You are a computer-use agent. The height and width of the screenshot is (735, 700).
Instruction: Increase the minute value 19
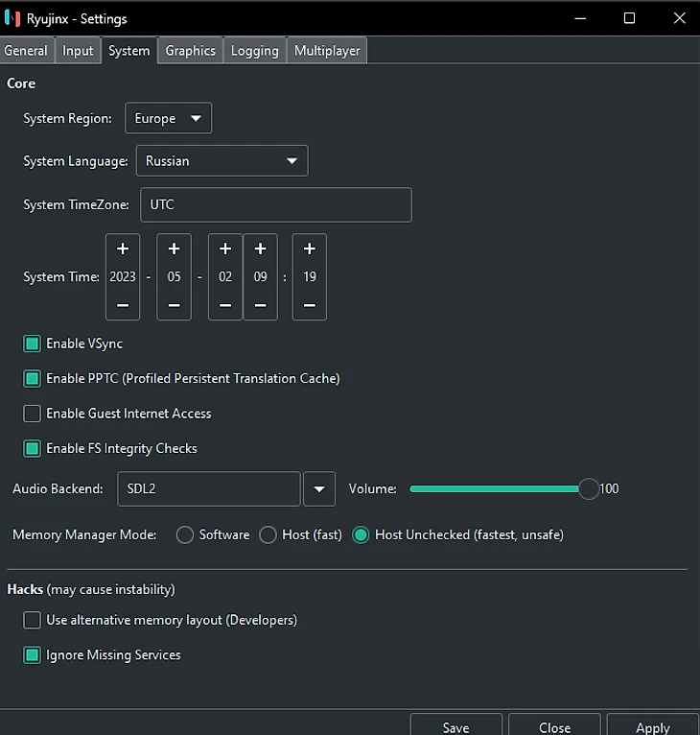point(309,249)
